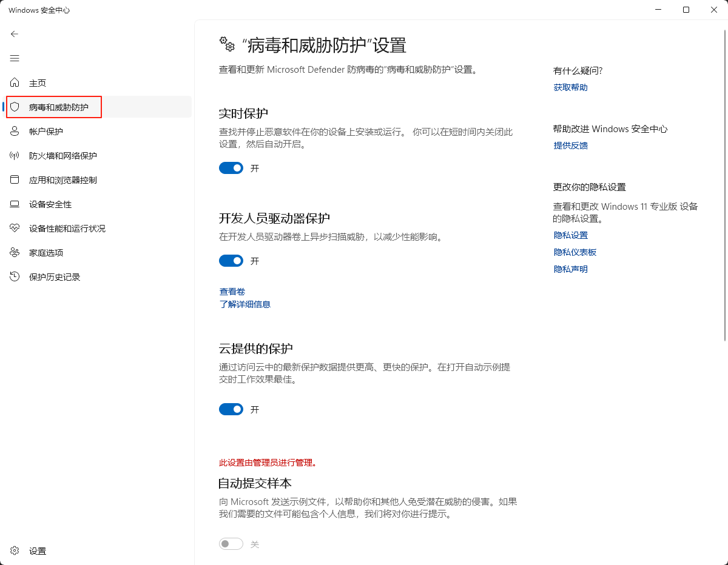This screenshot has height=565, width=728.
Task: Click the gears icon beside the page title
Action: 227,44
